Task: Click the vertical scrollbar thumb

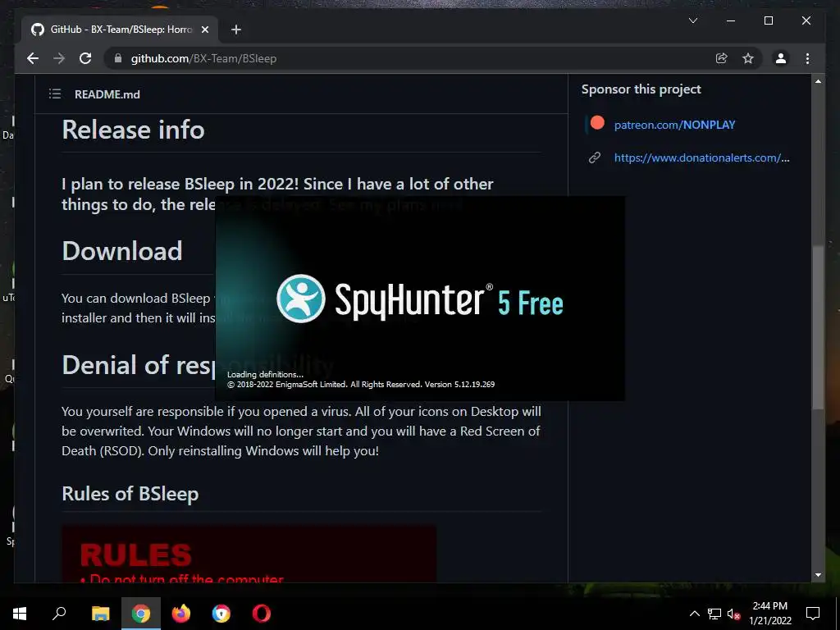Action: coord(818,326)
